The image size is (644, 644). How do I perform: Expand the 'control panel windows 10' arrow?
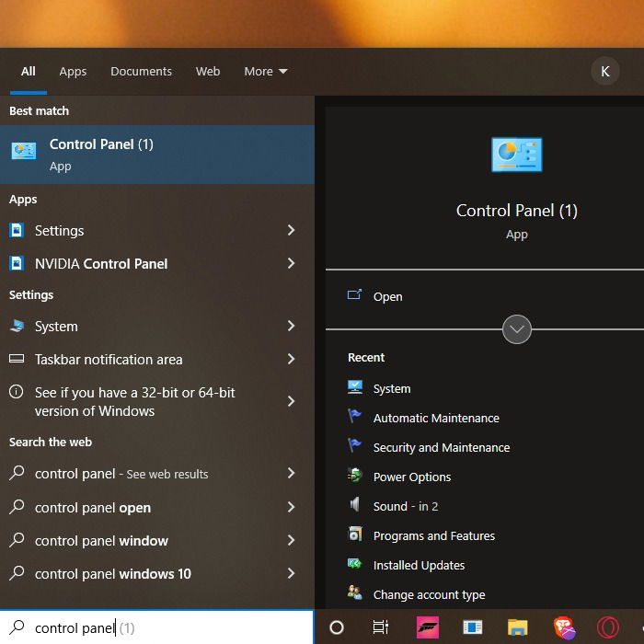tap(292, 573)
